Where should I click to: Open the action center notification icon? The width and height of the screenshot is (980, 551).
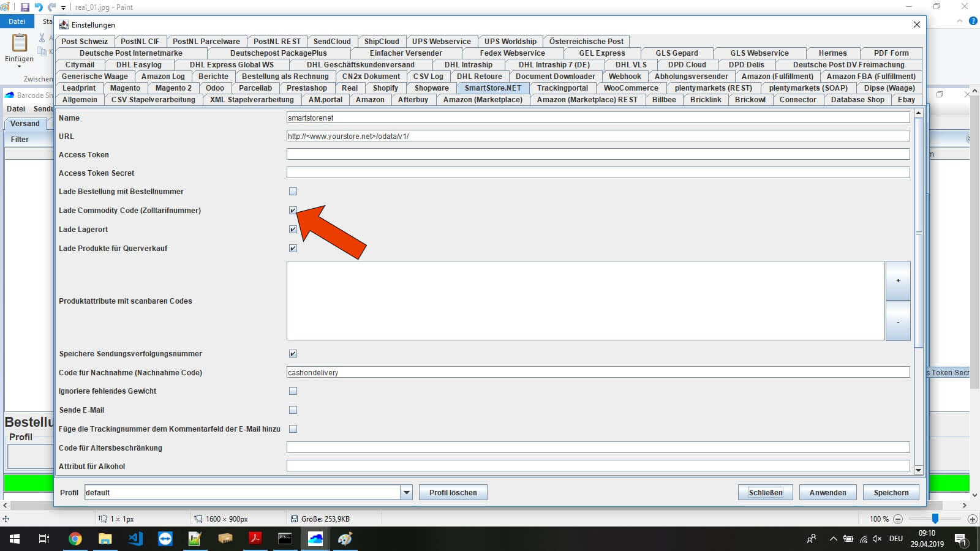960,539
